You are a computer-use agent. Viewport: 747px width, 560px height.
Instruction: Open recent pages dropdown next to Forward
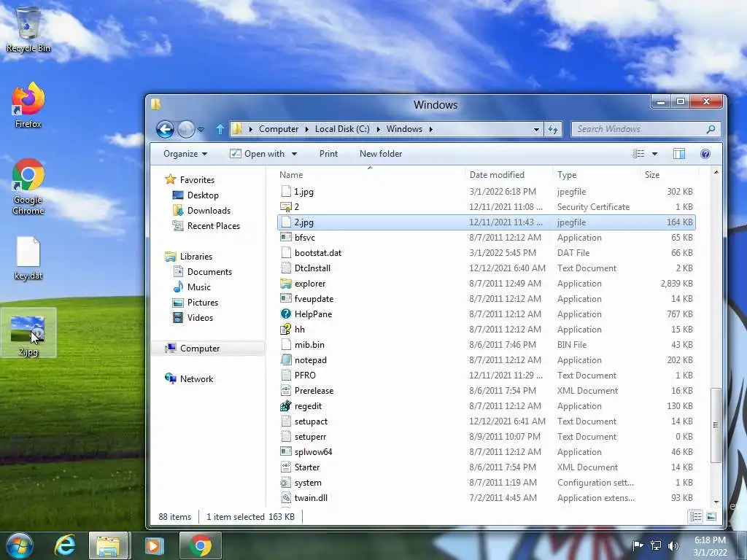201,129
